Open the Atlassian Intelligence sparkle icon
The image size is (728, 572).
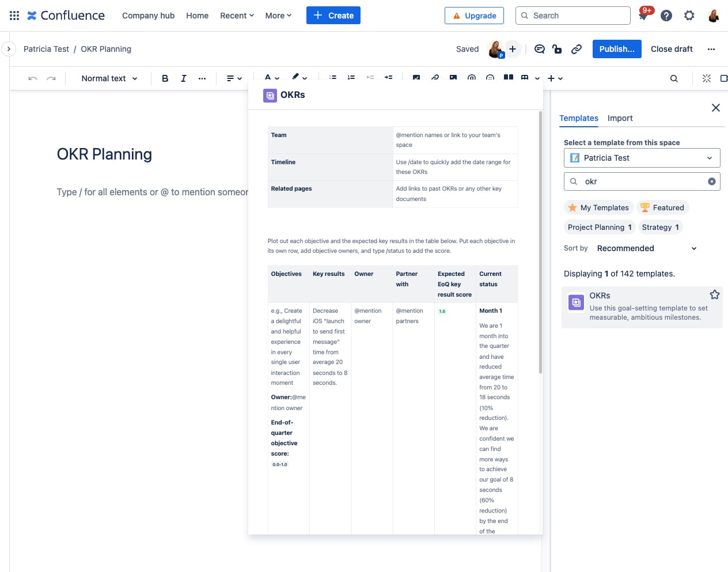707,78
